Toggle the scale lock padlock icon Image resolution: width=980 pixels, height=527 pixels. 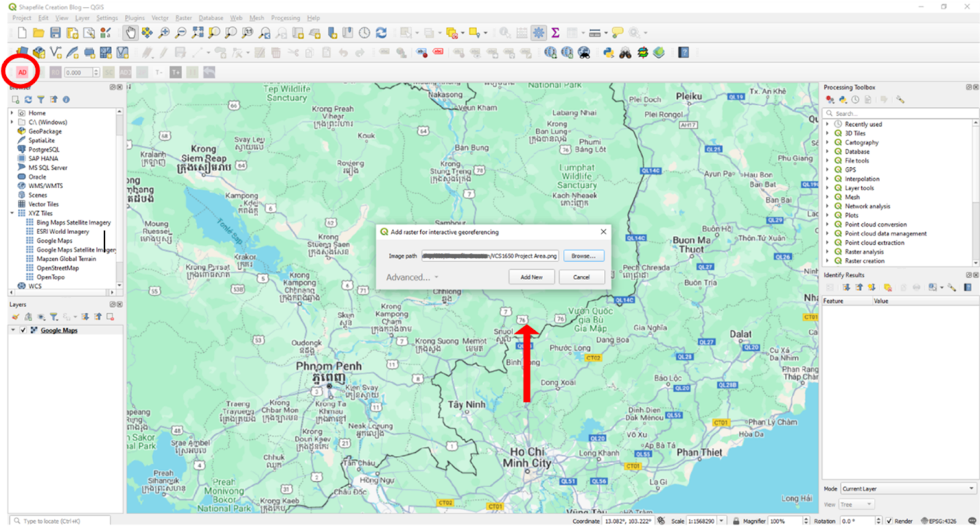click(736, 521)
